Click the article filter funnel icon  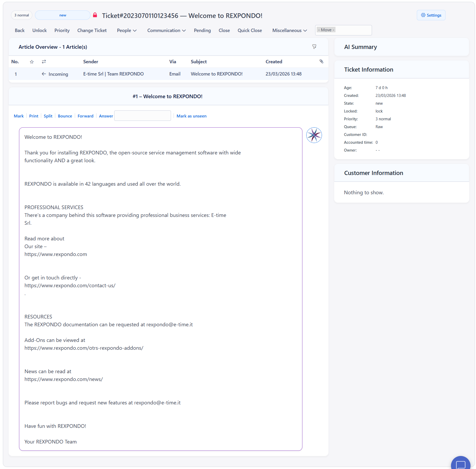314,47
